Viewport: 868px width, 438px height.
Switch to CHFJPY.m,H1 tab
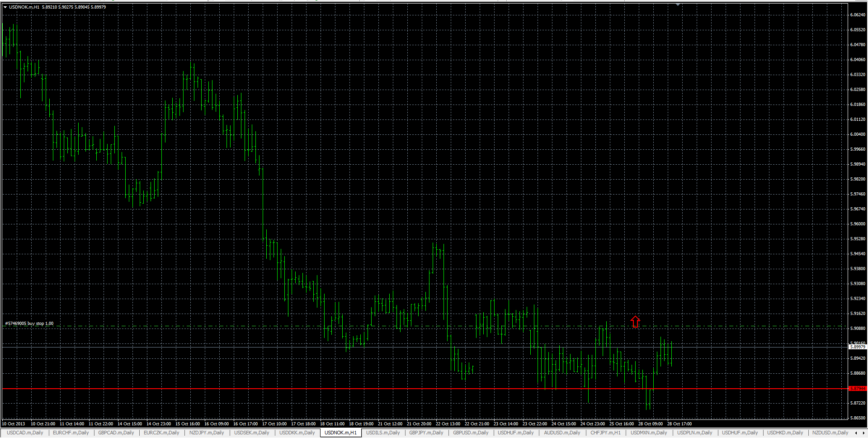click(x=605, y=433)
